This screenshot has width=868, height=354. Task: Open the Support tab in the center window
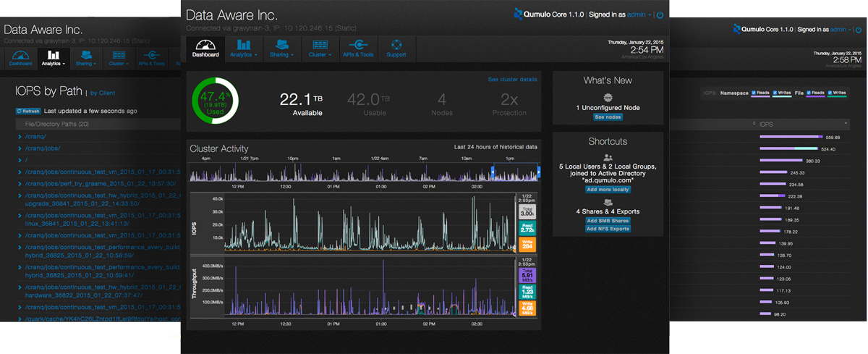(396, 48)
